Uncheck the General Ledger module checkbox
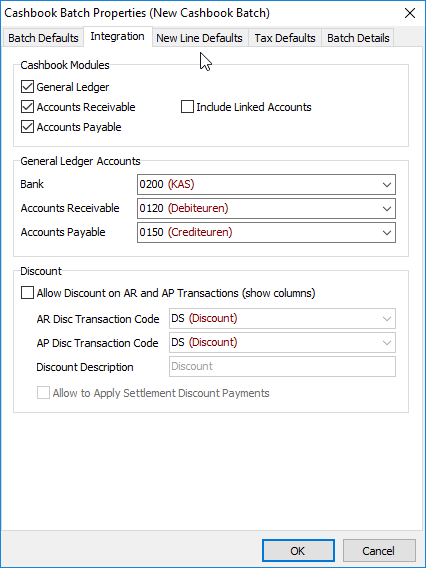This screenshot has height=568, width=426. [x=28, y=87]
